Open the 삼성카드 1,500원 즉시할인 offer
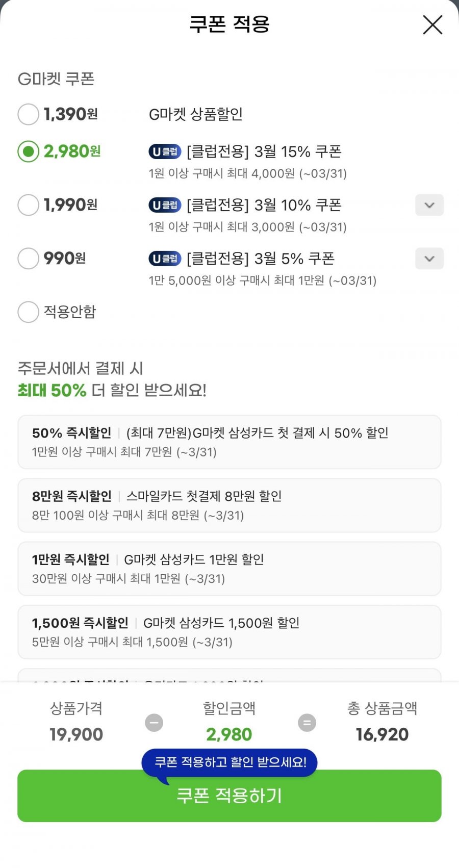Viewport: 459px width, 868px height. coord(229,631)
